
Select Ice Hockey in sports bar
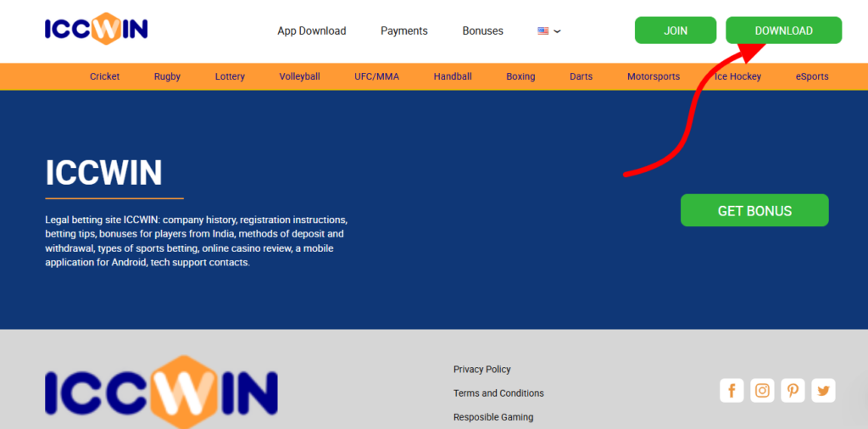[x=737, y=76]
